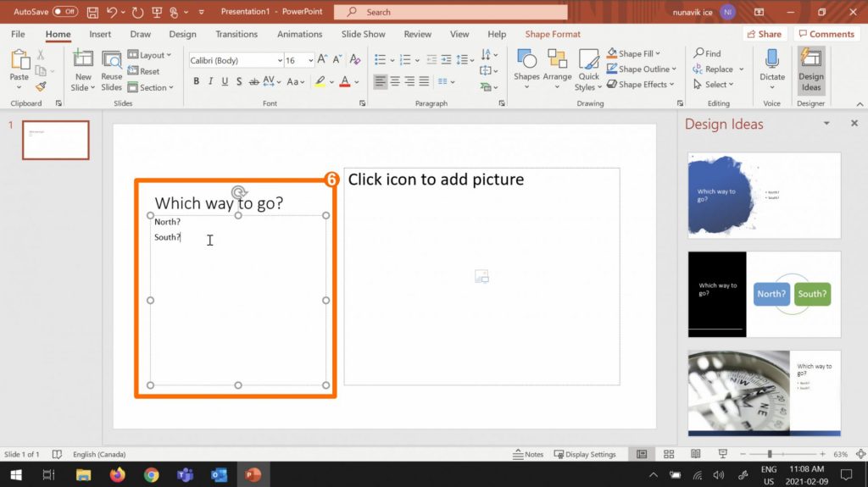Switch to the Transitions tab
Screen dimensions: 868x487
[x=236, y=34]
